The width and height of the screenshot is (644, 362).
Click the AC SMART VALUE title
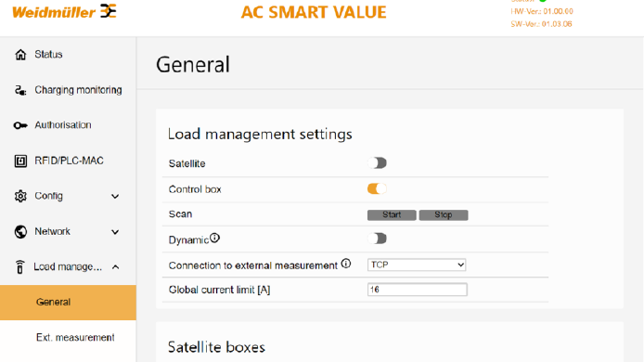314,12
